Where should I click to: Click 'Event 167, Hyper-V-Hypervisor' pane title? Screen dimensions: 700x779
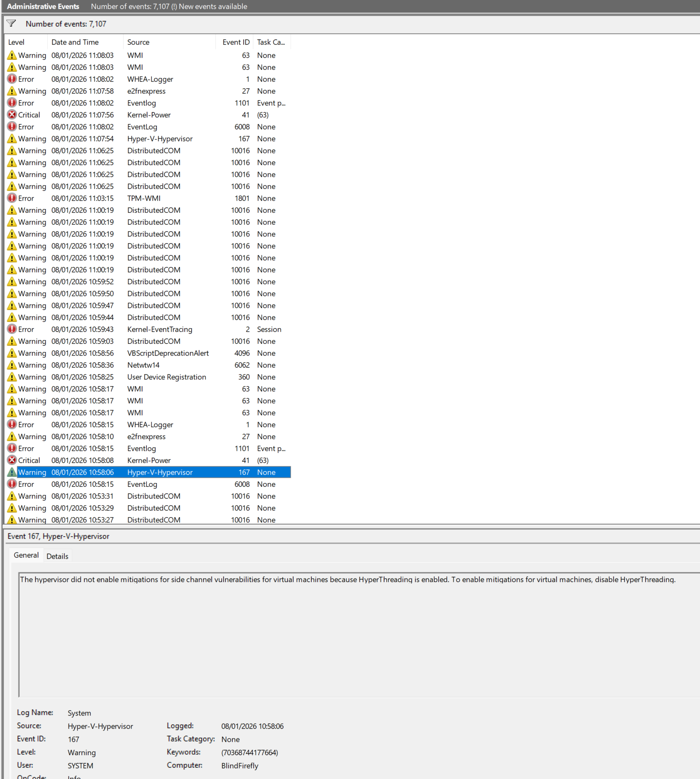(58, 536)
